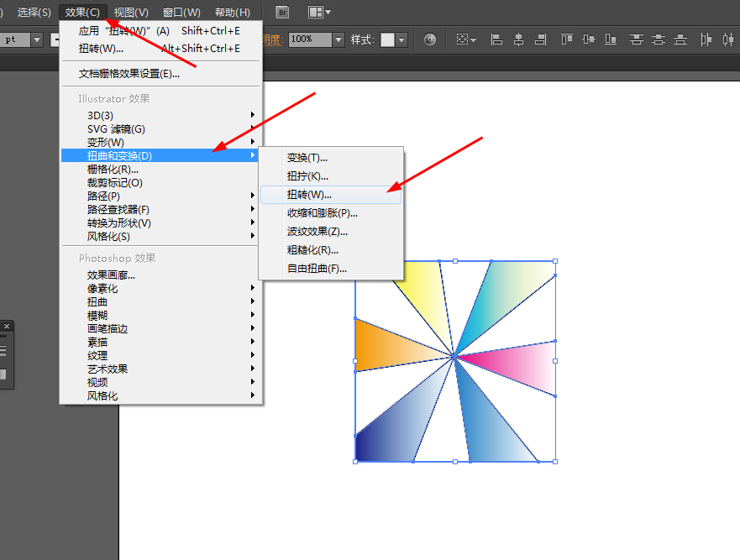This screenshot has height=560, width=740.
Task: Expand the 转换为形状(V) submenu
Action: coord(160,222)
